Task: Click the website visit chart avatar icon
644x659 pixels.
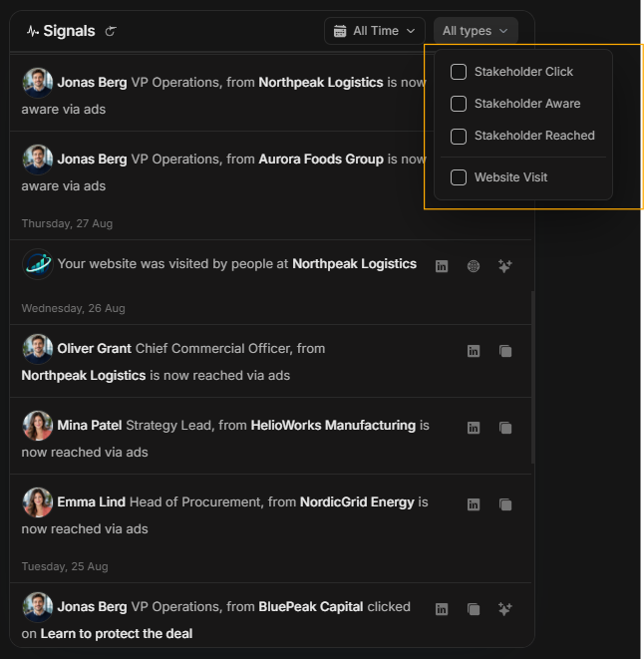Action: tap(38, 264)
